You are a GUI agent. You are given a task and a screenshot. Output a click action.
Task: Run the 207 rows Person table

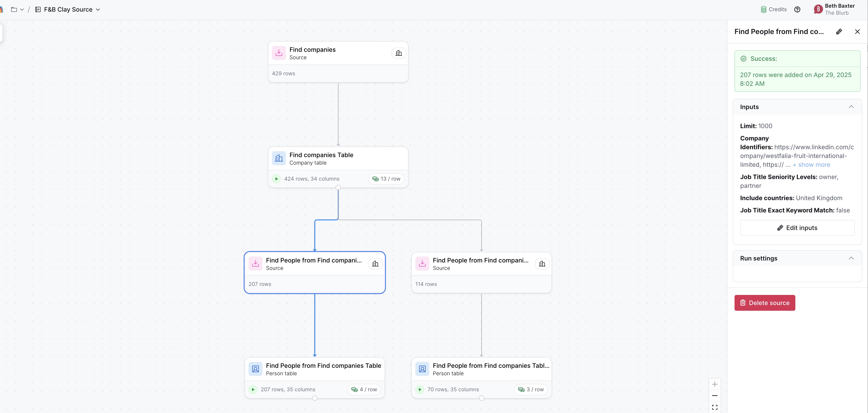253,390
